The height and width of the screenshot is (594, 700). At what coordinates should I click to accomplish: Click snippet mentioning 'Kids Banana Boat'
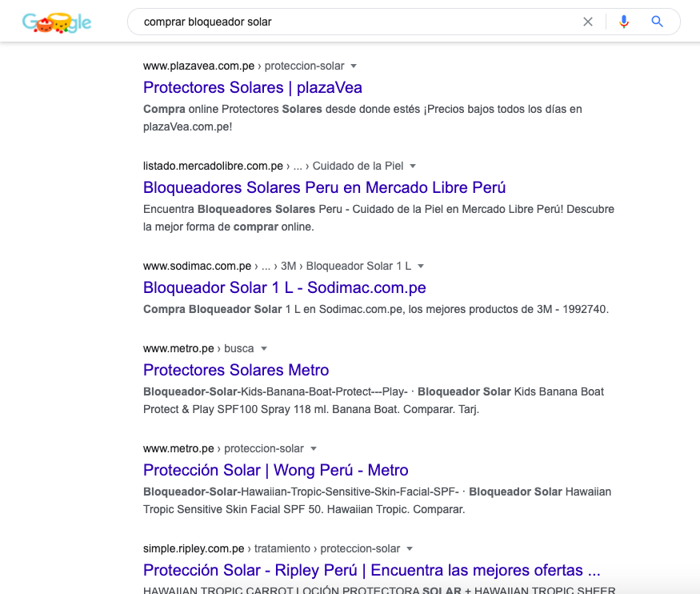point(374,400)
